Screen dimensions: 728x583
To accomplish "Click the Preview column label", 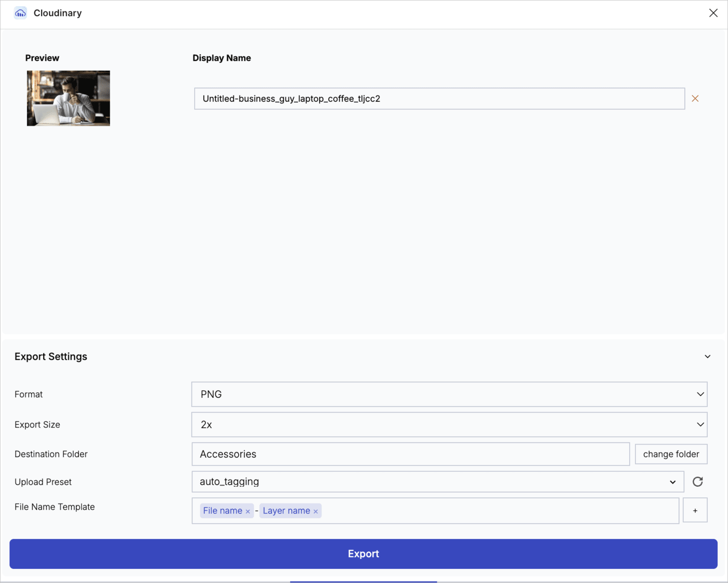I will 42,58.
